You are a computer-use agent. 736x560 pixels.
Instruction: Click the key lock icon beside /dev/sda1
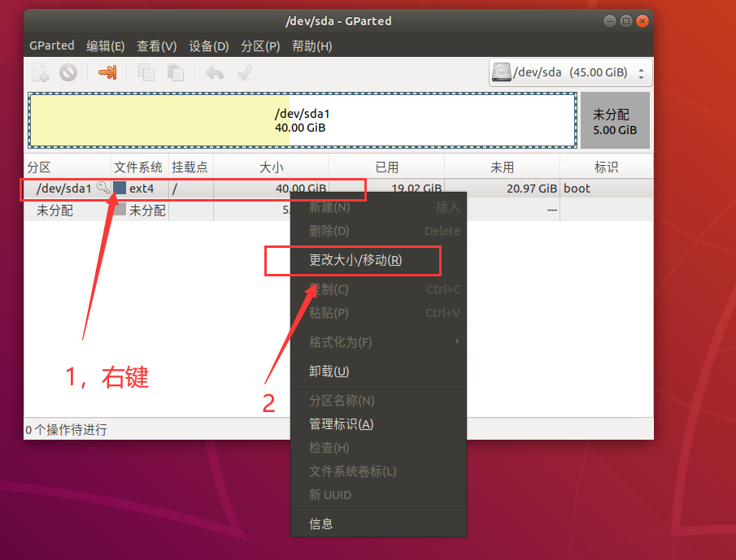click(x=103, y=188)
